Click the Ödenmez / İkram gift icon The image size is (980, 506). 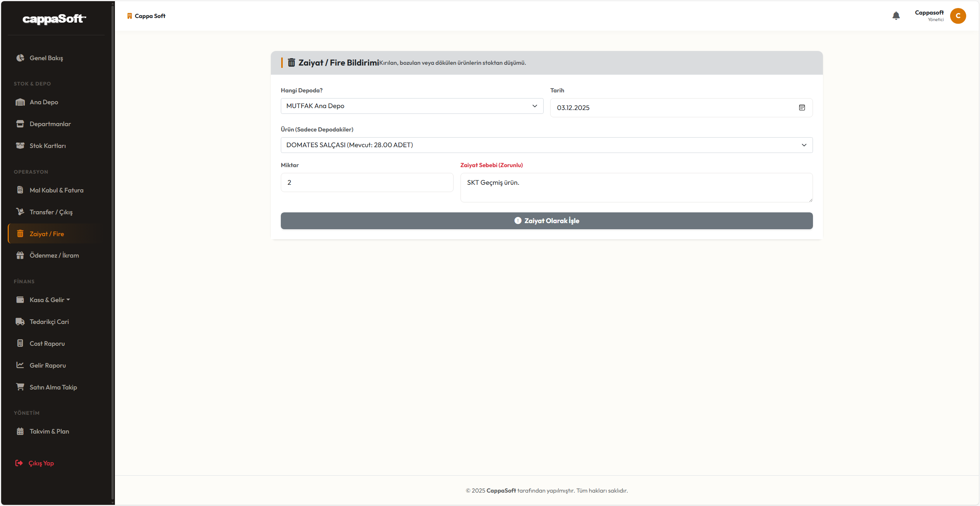(20, 255)
